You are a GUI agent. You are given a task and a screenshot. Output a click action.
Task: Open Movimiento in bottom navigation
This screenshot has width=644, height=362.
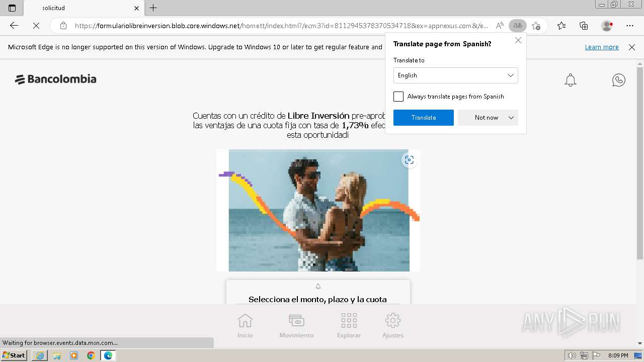pos(296,325)
